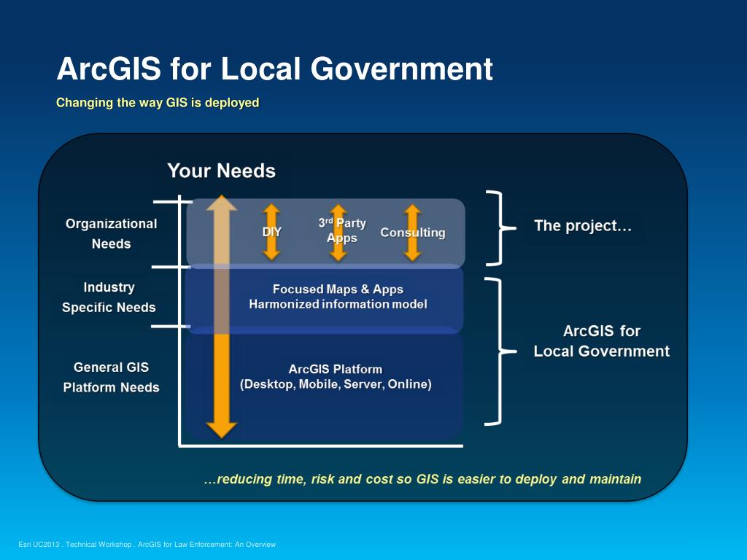Click the 'ArcGIS for Local Government' slide title
Screen dimensions: 747x560
(x=274, y=69)
